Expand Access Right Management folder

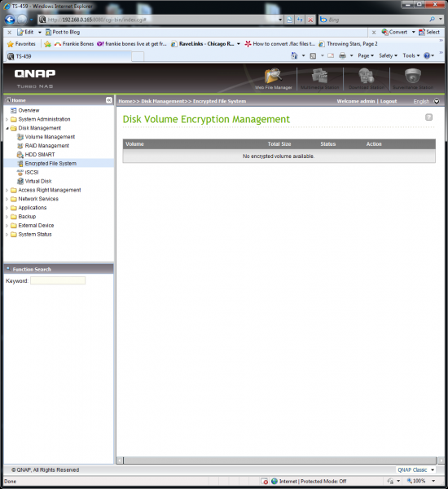tap(7, 190)
